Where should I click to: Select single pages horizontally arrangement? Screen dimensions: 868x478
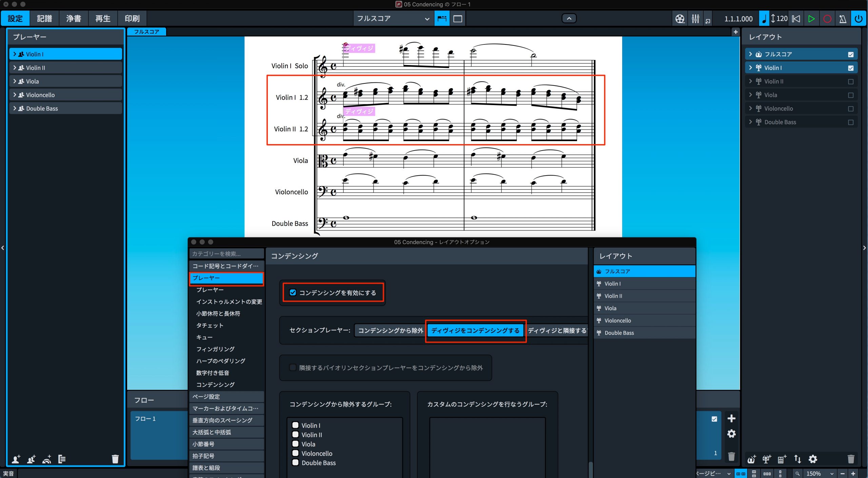(x=767, y=474)
